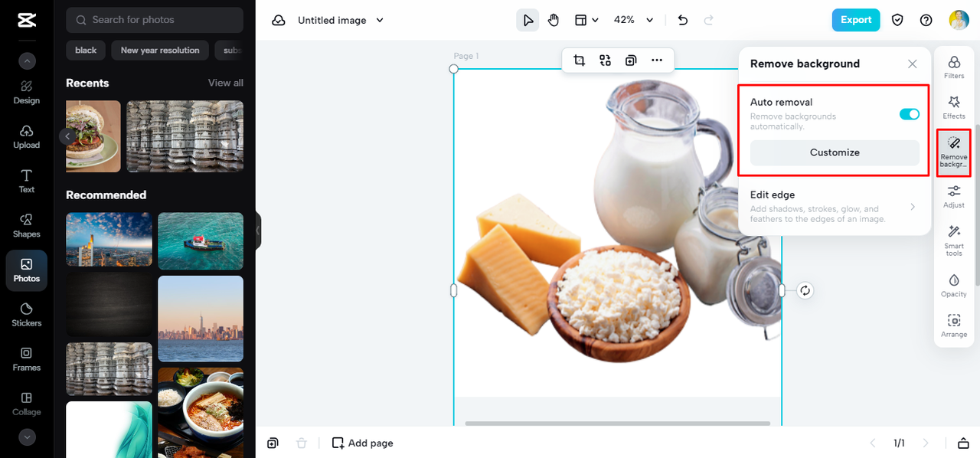Click Add page
The width and height of the screenshot is (980, 458).
point(363,443)
